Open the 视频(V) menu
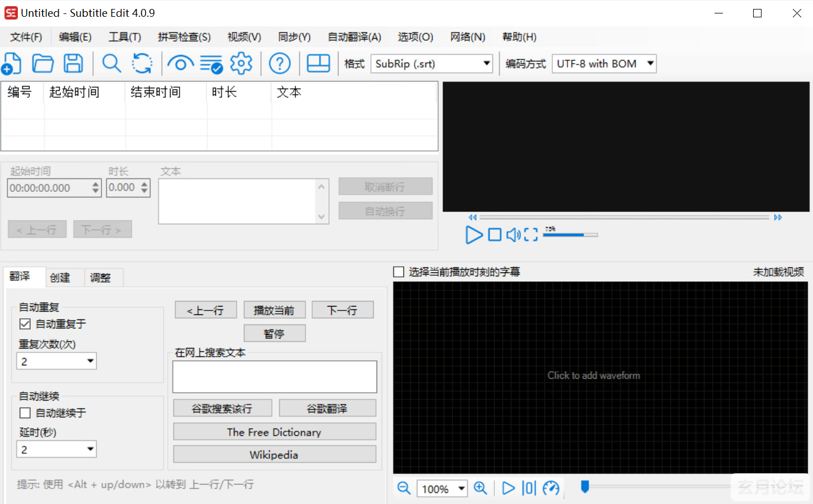The width and height of the screenshot is (813, 504). coord(244,37)
